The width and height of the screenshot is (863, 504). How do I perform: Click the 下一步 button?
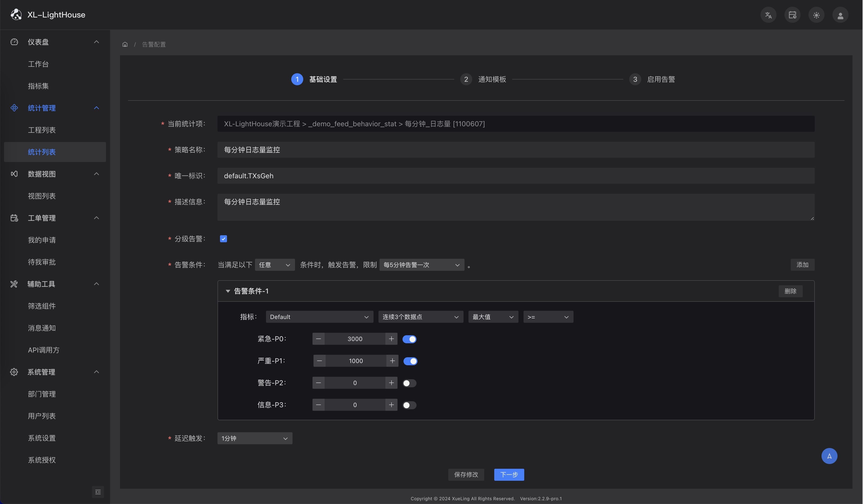(x=508, y=474)
